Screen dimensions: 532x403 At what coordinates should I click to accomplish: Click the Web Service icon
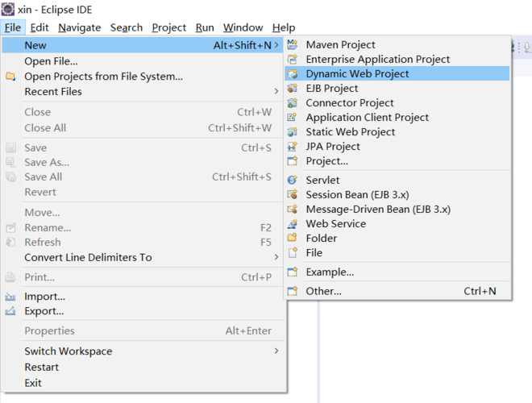pyautogui.click(x=292, y=224)
